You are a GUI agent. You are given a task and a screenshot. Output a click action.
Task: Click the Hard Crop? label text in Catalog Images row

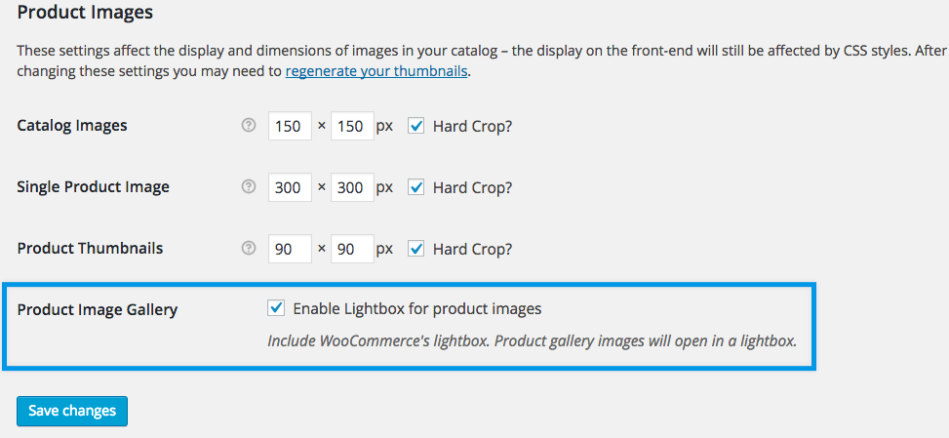pos(473,126)
